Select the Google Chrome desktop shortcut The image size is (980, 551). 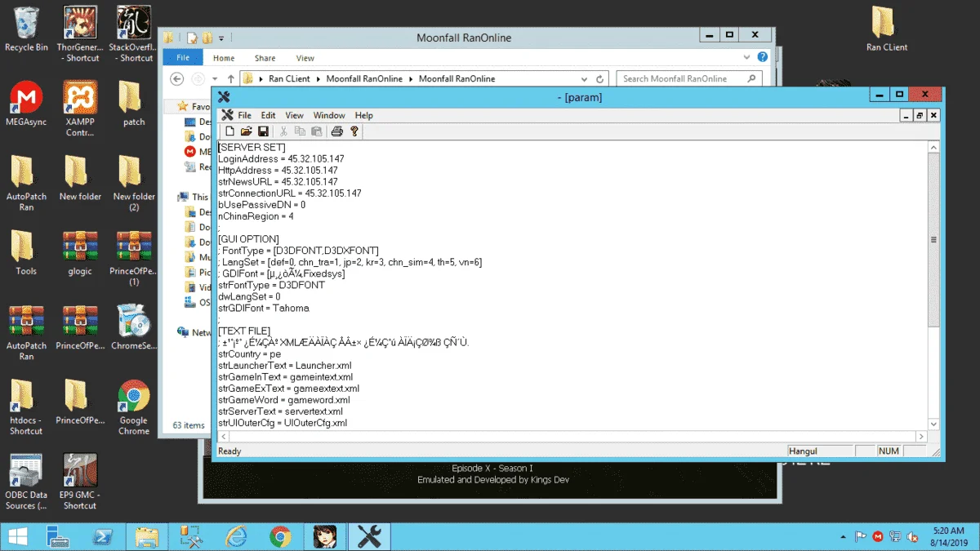pos(134,408)
